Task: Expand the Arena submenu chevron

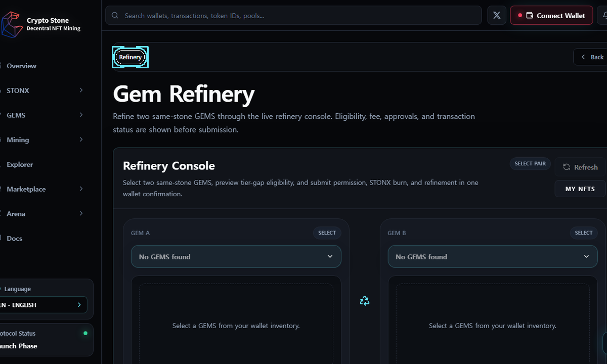Action: [81, 213]
